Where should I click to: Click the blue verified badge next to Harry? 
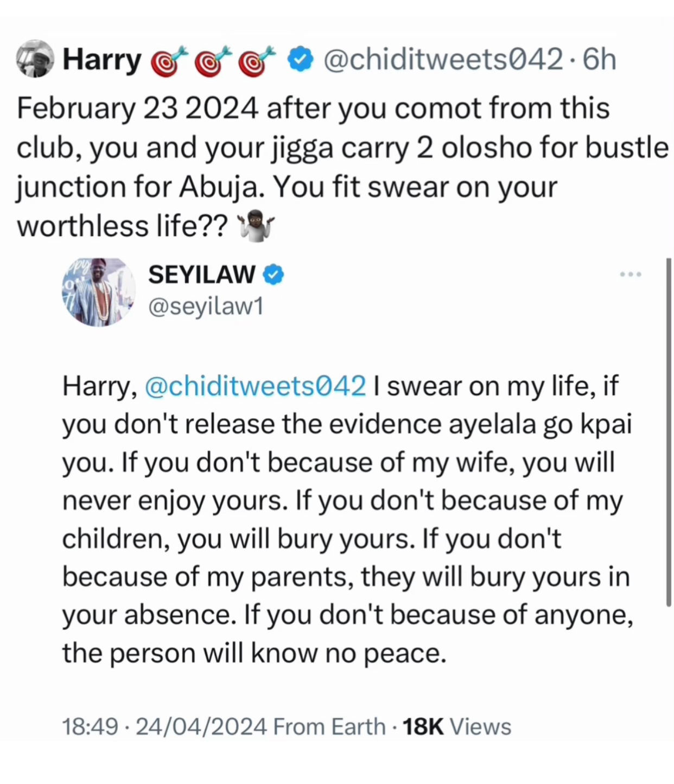click(x=299, y=60)
